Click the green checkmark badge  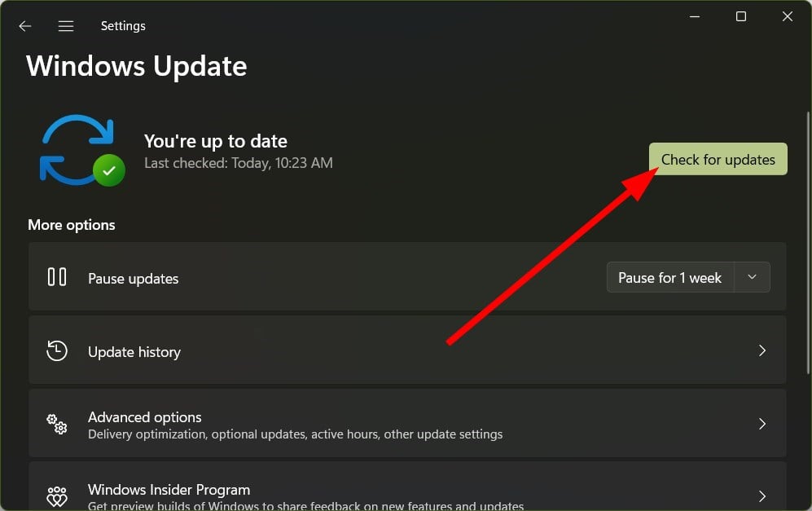pos(109,170)
